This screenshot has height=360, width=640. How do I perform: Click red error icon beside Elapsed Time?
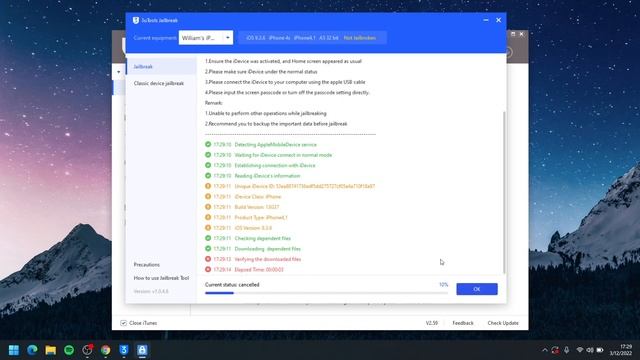[208, 269]
